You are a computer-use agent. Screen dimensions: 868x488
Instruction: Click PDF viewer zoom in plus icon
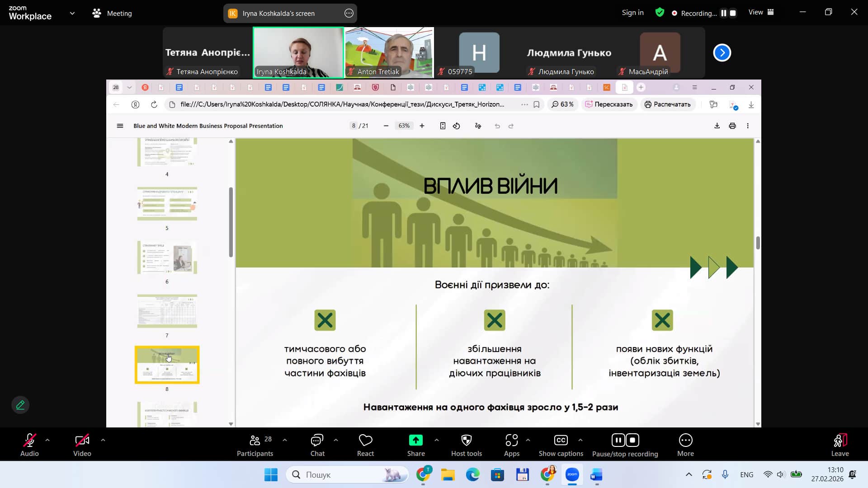422,126
